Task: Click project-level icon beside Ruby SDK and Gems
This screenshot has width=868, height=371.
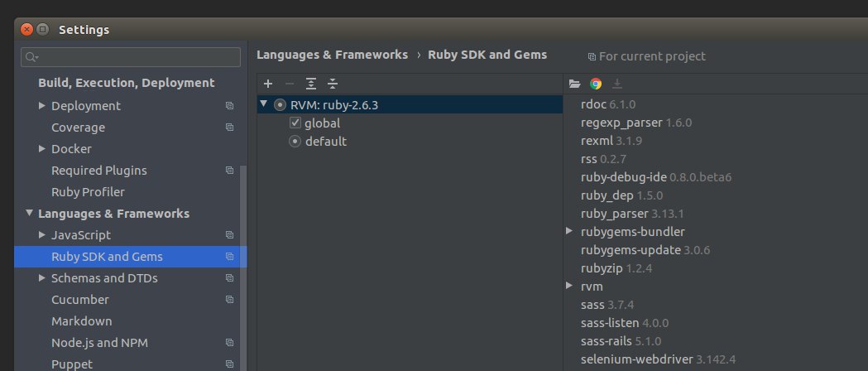Action: click(x=229, y=257)
